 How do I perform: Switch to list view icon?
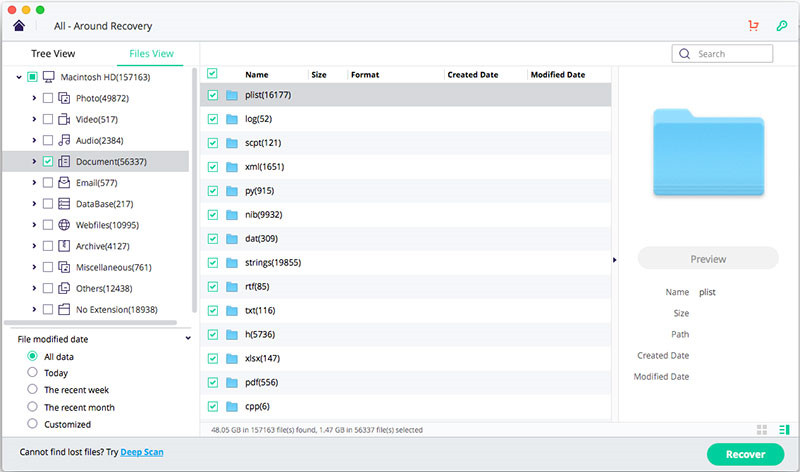coord(783,429)
